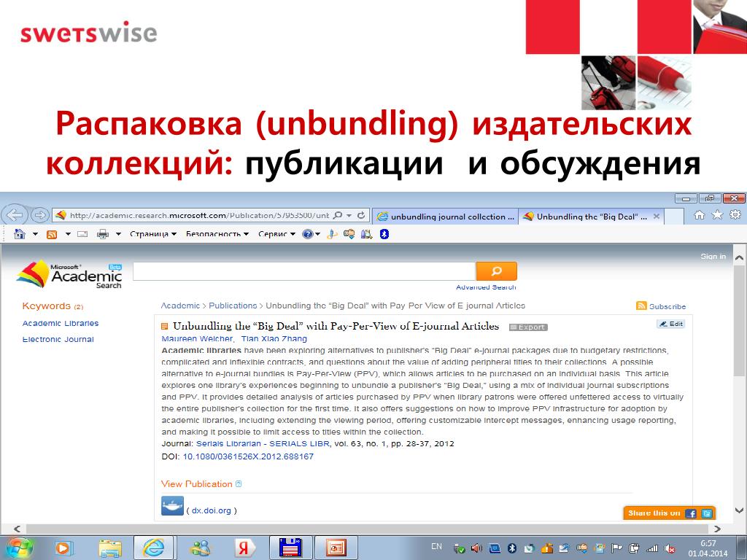Open the Сервис menu

tap(276, 234)
